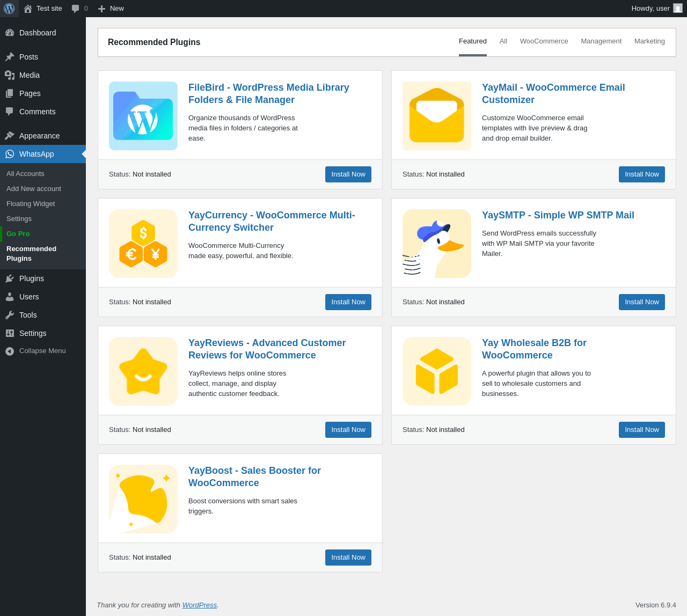Click the Appearance paintbrush icon

coord(10,136)
